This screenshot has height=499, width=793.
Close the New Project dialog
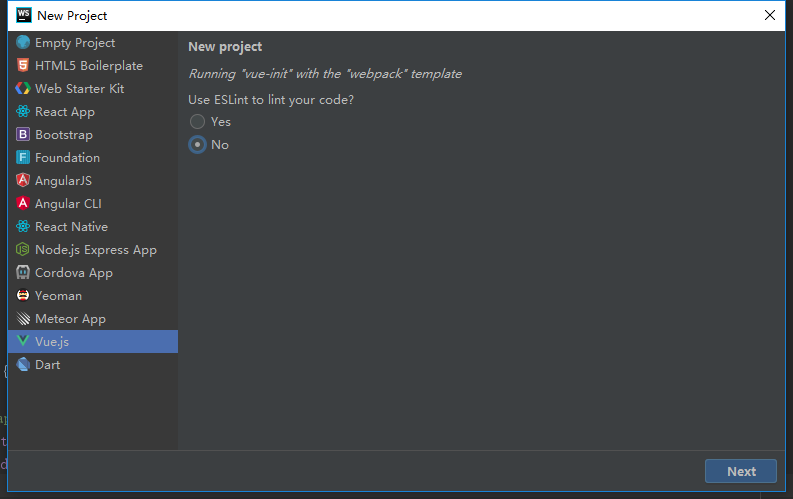coord(770,15)
